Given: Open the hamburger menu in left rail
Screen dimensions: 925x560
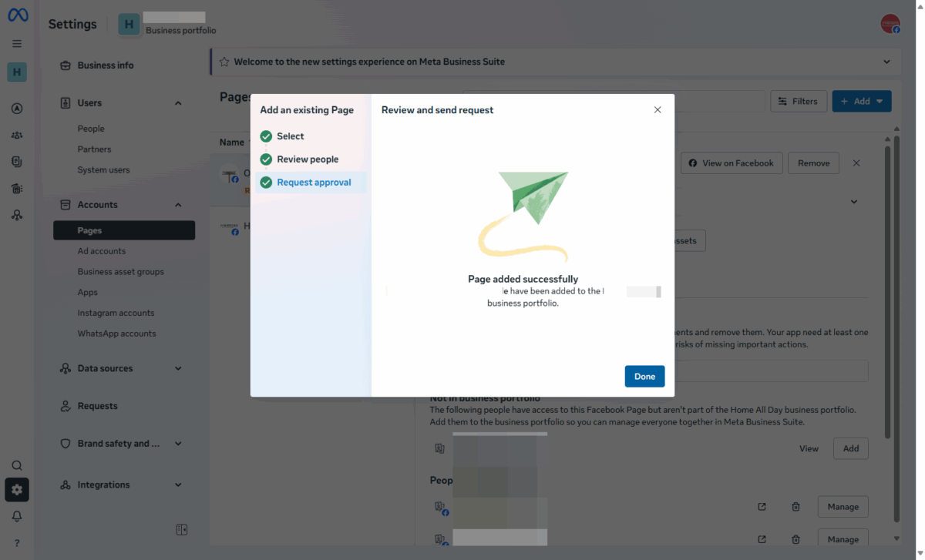Looking at the screenshot, I should pos(17,44).
